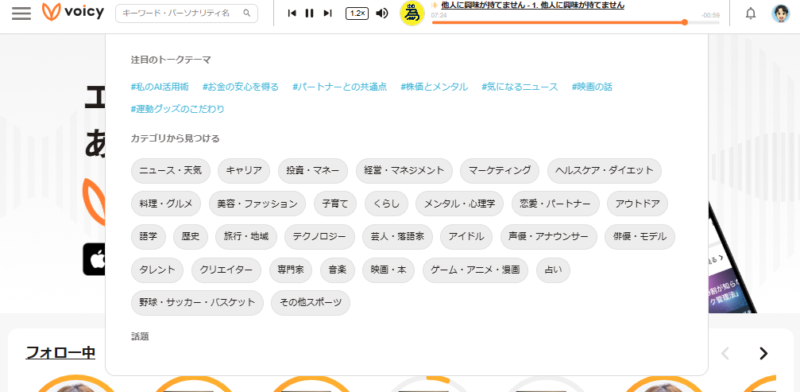This screenshot has height=392, width=800.
Task: Open the #お金の安心を得る theme
Action: (241, 87)
